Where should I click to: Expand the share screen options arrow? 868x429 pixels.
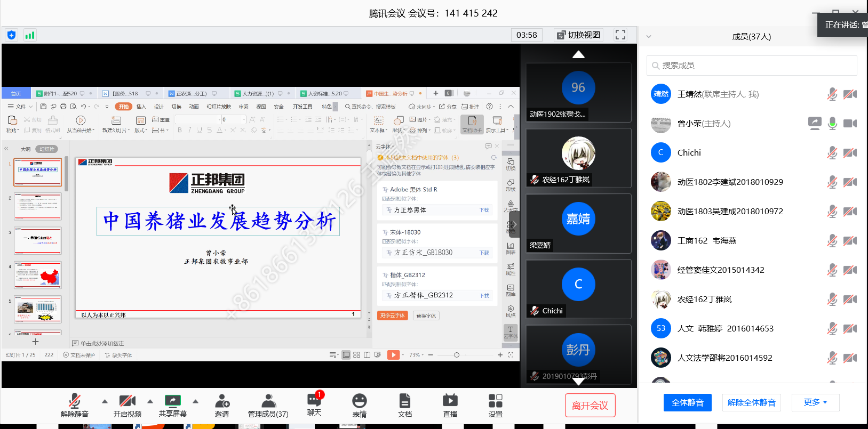pyautogui.click(x=195, y=401)
